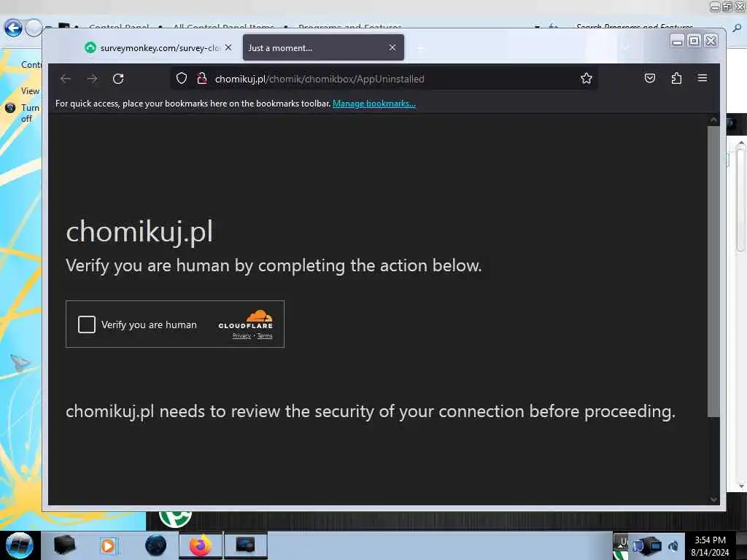Go back in Firefox history
This screenshot has height=560, width=747.
[x=66, y=79]
